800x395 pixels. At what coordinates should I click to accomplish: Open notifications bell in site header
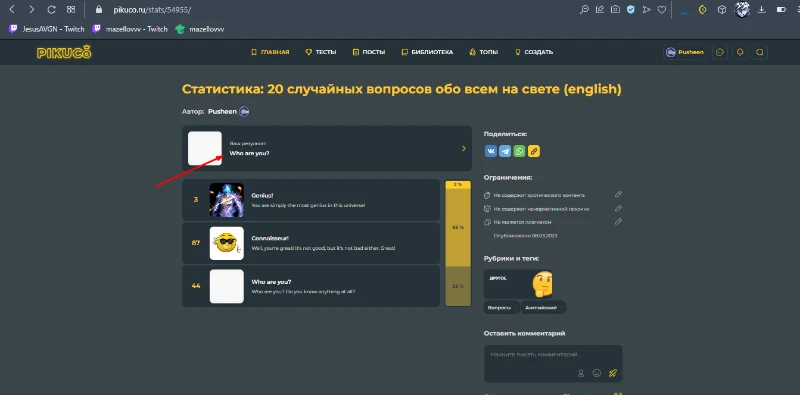[740, 52]
